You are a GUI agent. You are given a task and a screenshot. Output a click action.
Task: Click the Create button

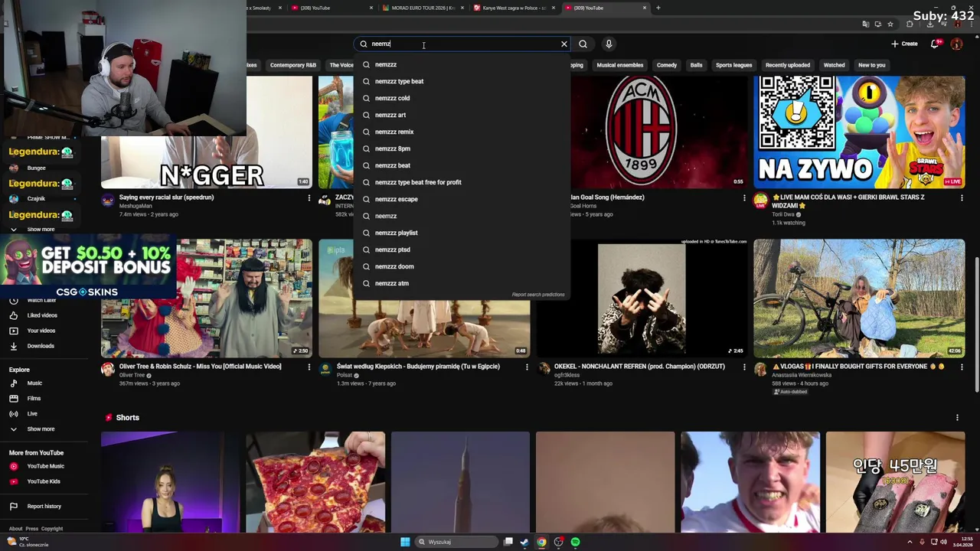pos(904,44)
